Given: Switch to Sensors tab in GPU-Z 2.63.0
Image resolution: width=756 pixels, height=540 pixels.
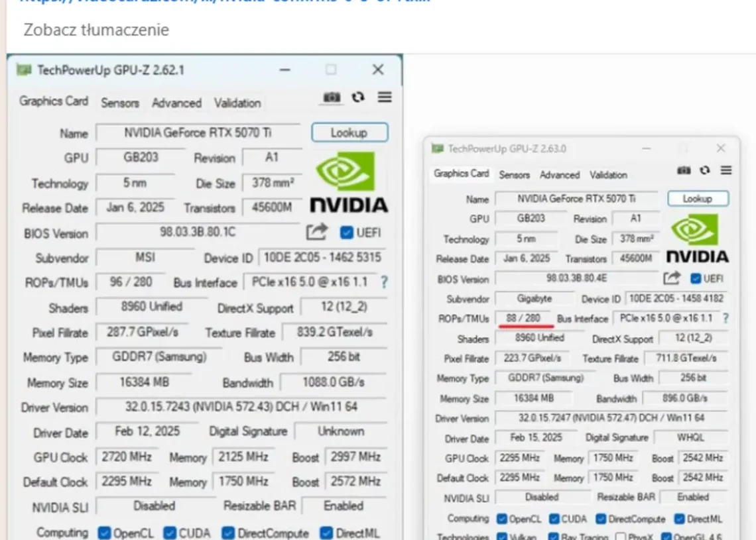Looking at the screenshot, I should point(515,175).
